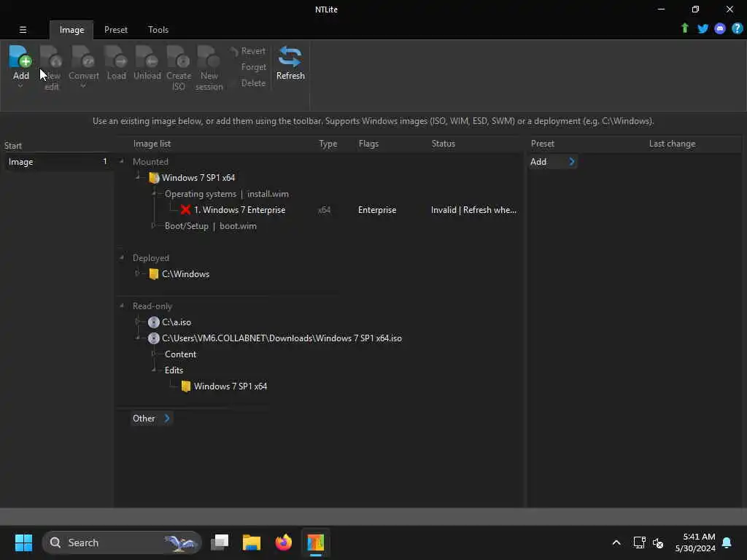
Task: Open the Windows Start button
Action: click(x=23, y=542)
